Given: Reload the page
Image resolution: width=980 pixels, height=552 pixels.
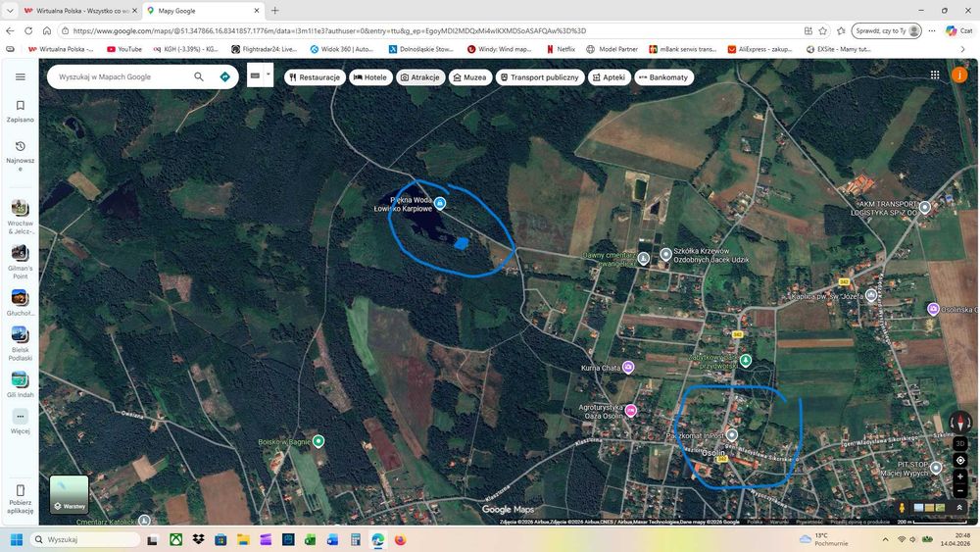Looking at the screenshot, I should (28, 30).
